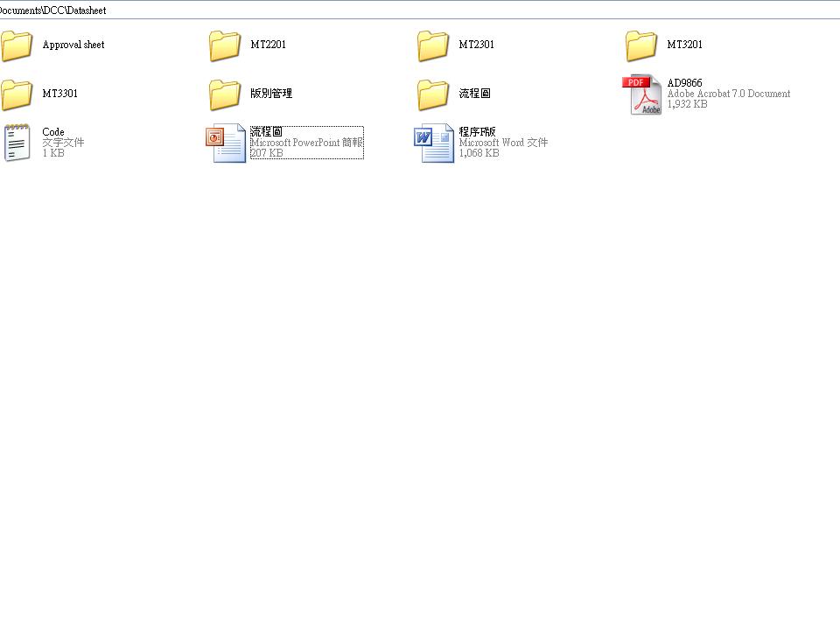840x630 pixels.
Task: Click the 'Code' file name text
Action: point(53,132)
